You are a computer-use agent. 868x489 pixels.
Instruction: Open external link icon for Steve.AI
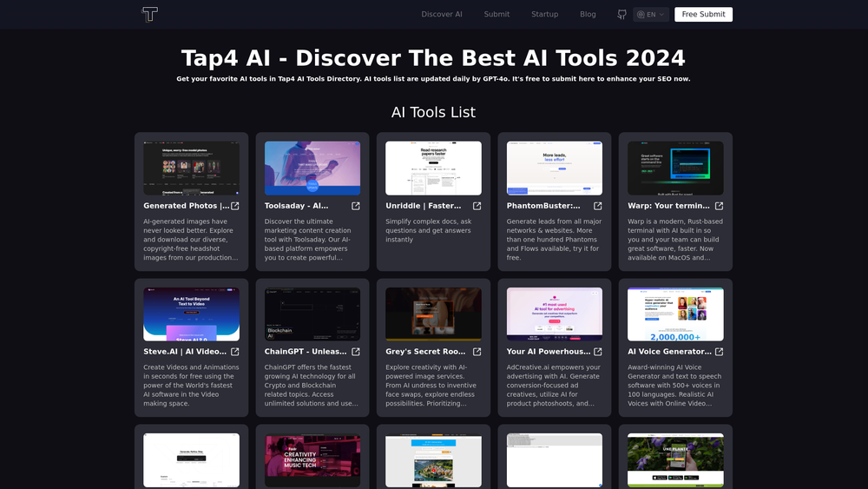click(234, 352)
